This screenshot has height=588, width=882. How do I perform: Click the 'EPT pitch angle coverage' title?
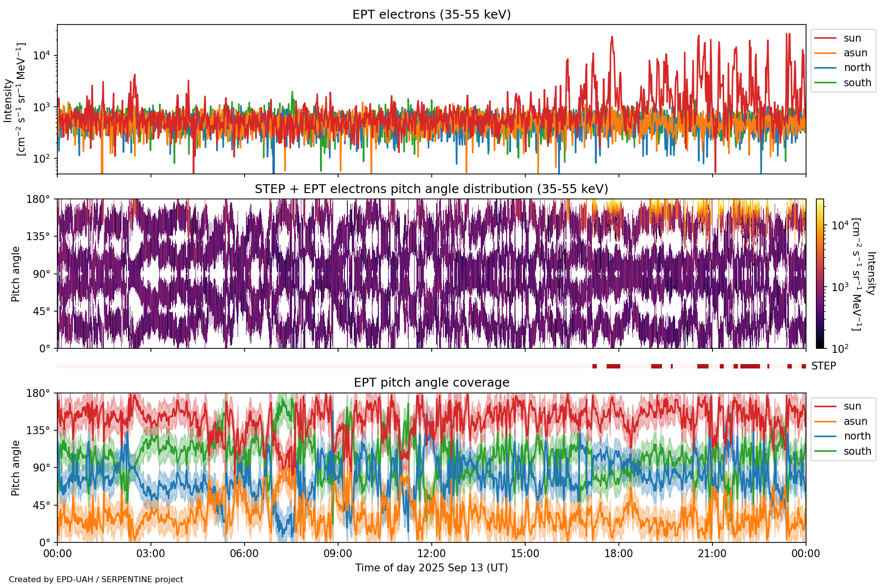[431, 383]
